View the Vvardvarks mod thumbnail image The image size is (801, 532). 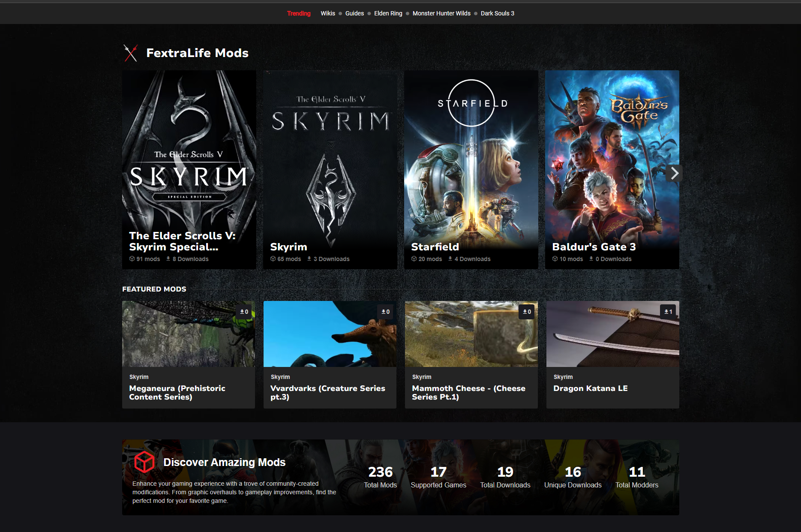coord(330,334)
